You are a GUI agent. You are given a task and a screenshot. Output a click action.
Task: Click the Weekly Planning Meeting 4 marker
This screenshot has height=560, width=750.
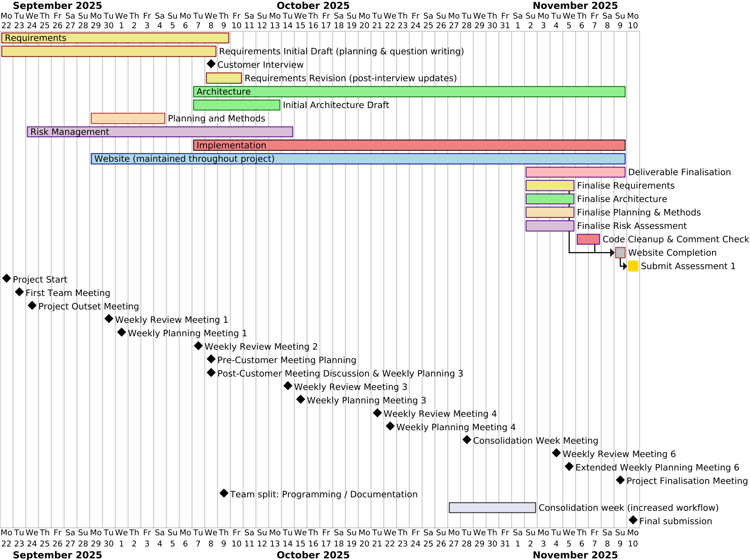tap(390, 426)
